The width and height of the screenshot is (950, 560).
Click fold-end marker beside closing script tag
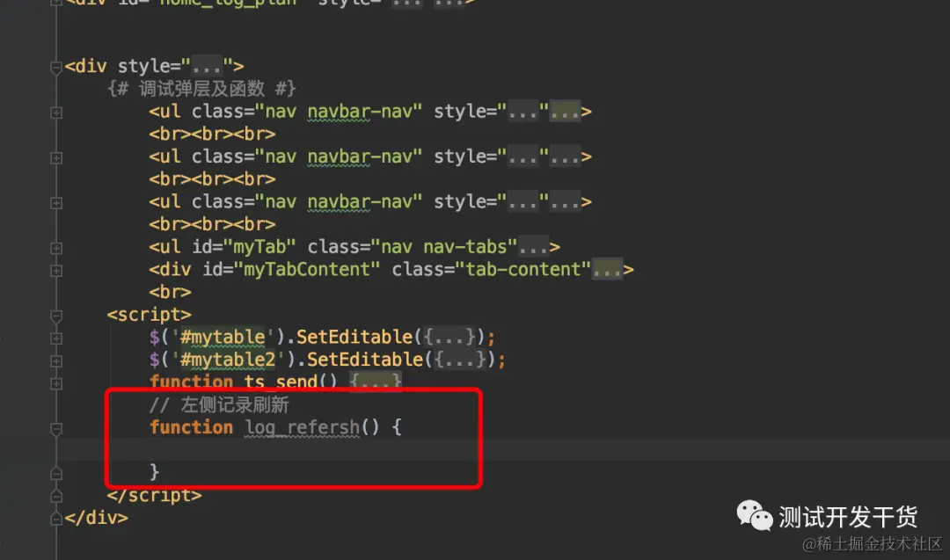tap(55, 497)
